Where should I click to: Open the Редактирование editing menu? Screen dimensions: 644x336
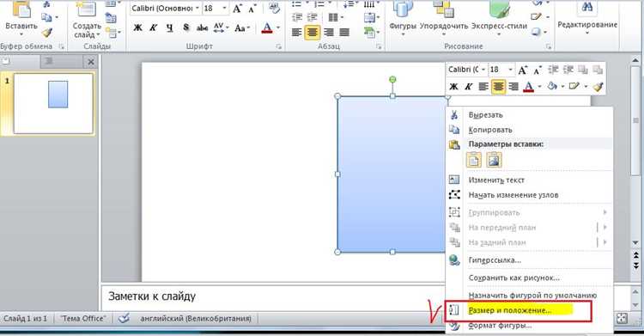(587, 18)
